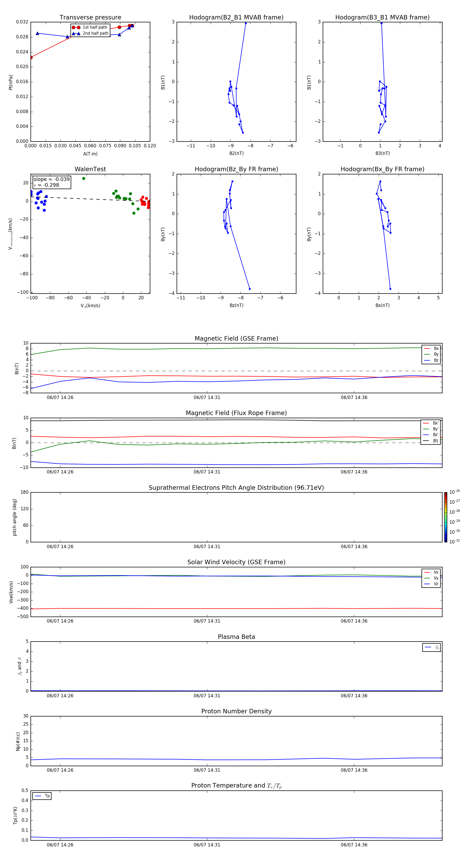
Task: Click the '10^-31' color bar label
Action: point(455,542)
